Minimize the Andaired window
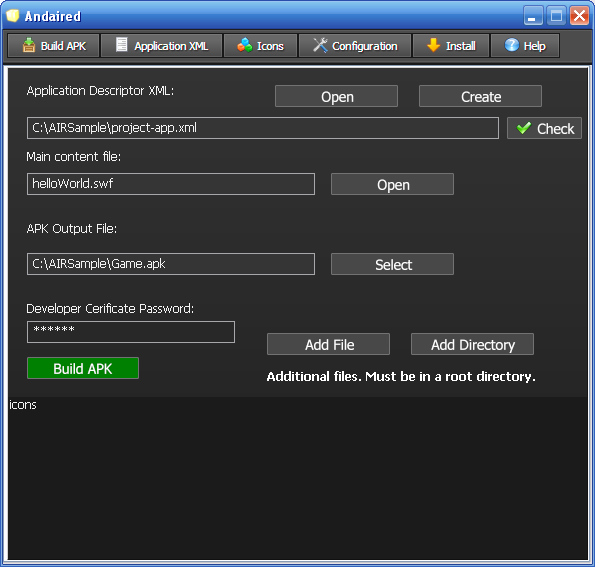 click(533, 16)
